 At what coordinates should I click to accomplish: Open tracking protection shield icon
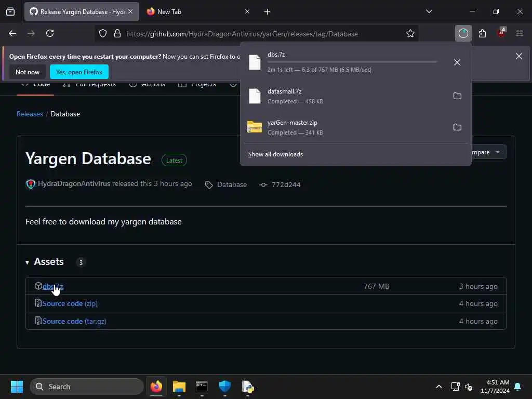103,34
